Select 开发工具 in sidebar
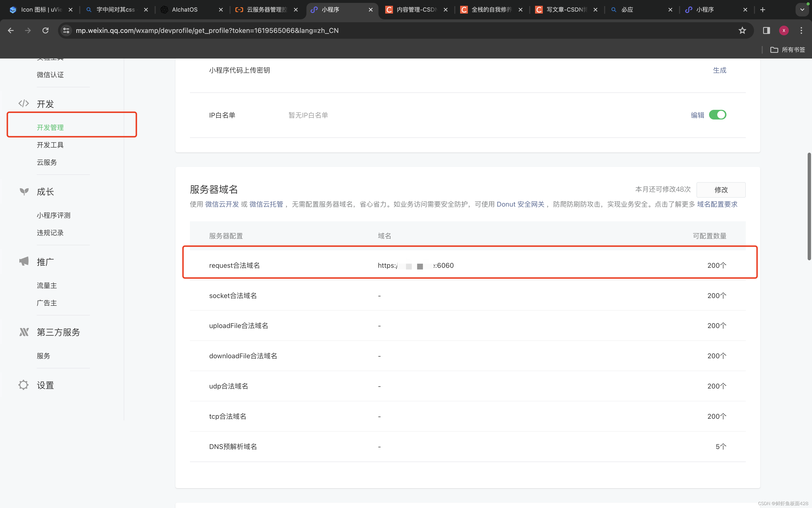Image resolution: width=812 pixels, height=508 pixels. [50, 145]
